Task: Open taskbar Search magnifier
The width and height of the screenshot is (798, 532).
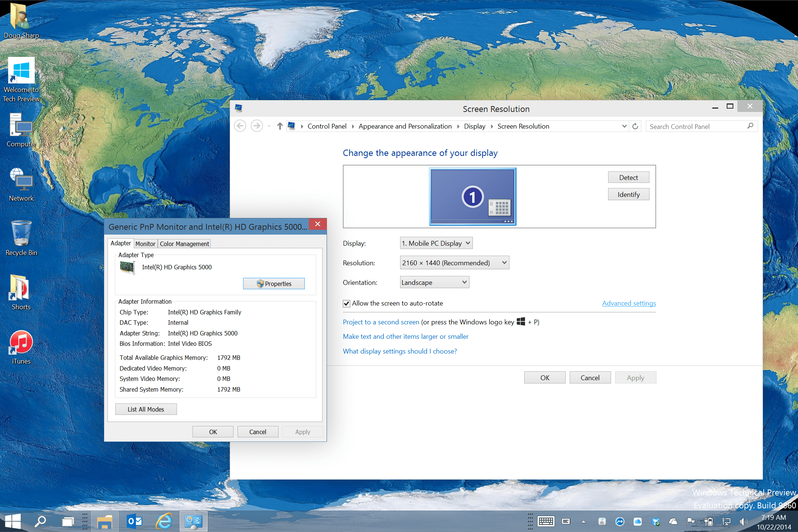Action: [40, 521]
